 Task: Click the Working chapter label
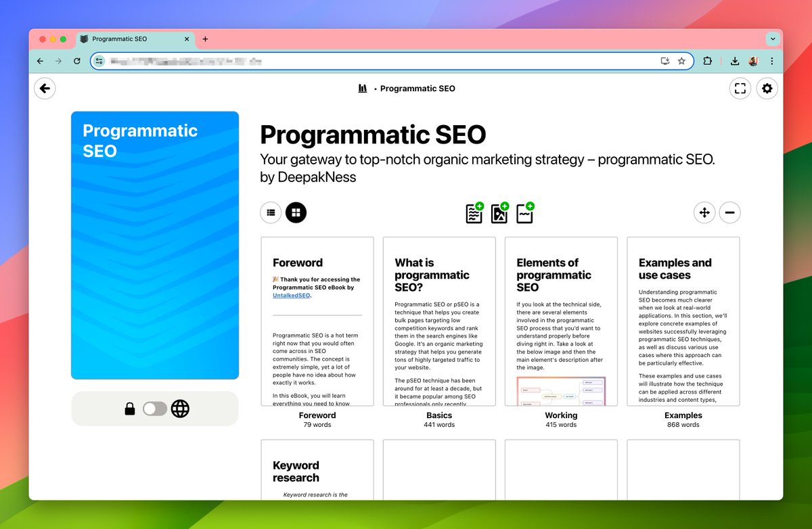click(x=561, y=415)
